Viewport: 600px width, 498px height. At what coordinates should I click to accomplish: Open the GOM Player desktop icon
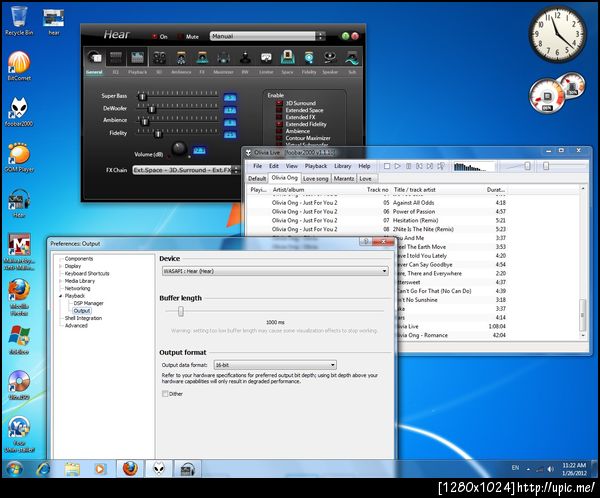coord(19,157)
